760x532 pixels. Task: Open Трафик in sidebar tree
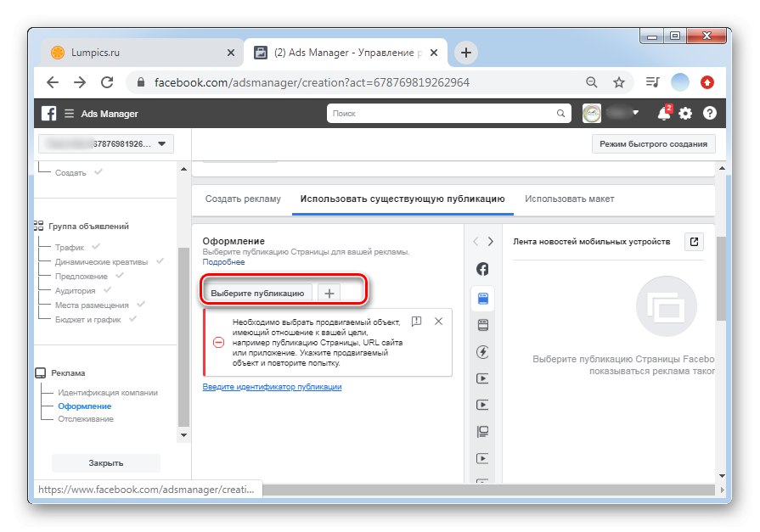coord(70,248)
